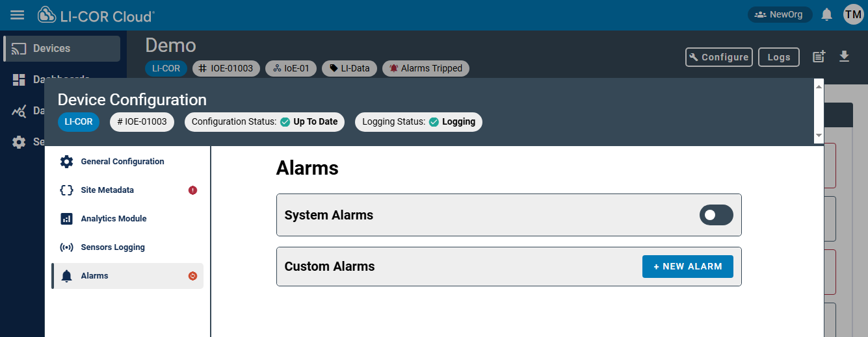Click the Site Metadata red error badge
This screenshot has height=337, width=868.
pos(192,190)
